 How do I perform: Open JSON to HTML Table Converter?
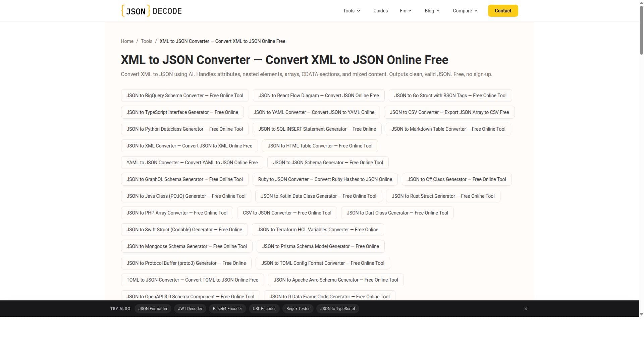click(x=320, y=146)
